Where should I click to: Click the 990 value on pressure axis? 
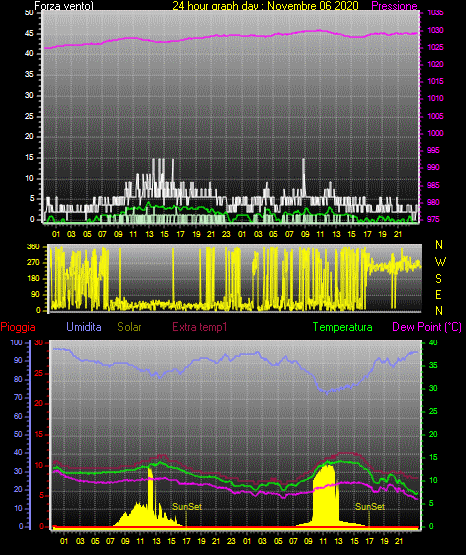[433, 167]
